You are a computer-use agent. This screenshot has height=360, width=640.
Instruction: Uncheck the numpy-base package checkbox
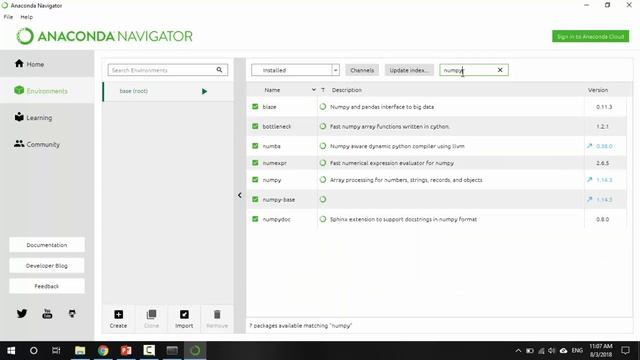pos(255,199)
